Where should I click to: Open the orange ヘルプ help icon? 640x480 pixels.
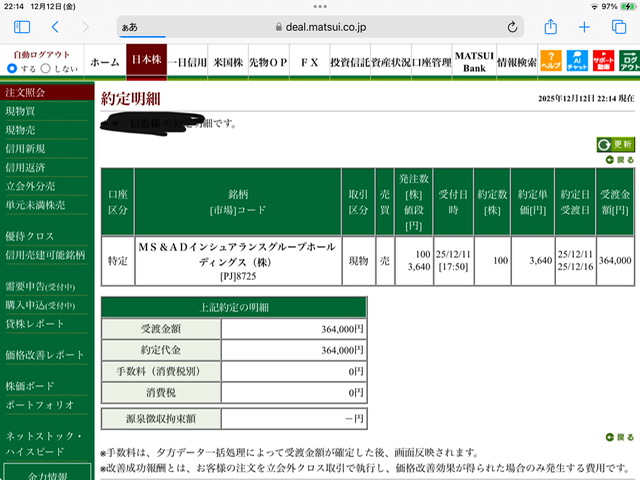551,61
